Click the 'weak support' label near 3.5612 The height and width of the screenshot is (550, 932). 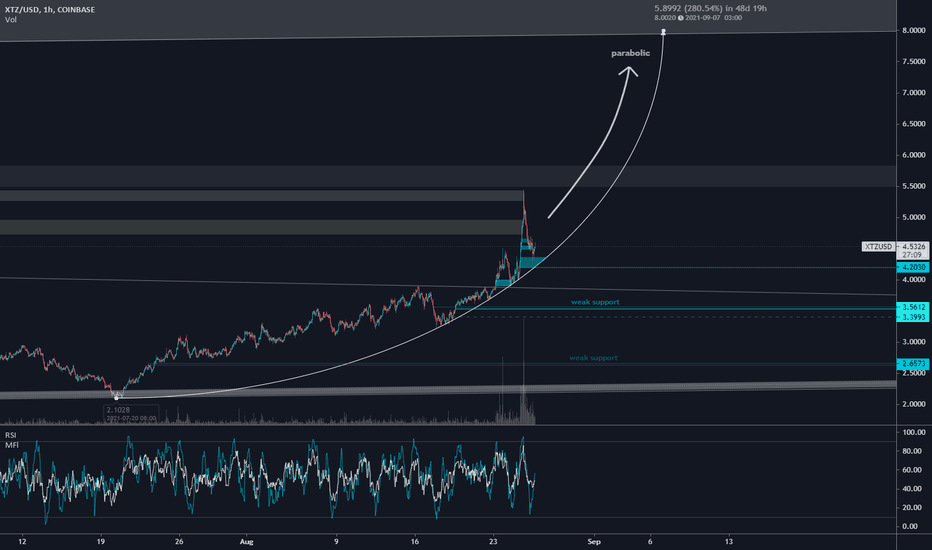click(x=595, y=302)
